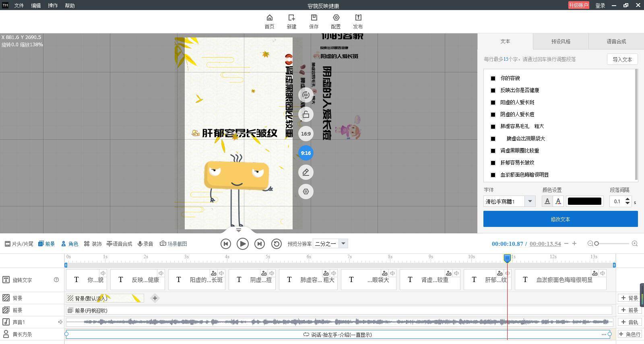Expand the 清松手寫體1 font dropdown
Viewport: 644px width, 344px height.
tap(530, 201)
